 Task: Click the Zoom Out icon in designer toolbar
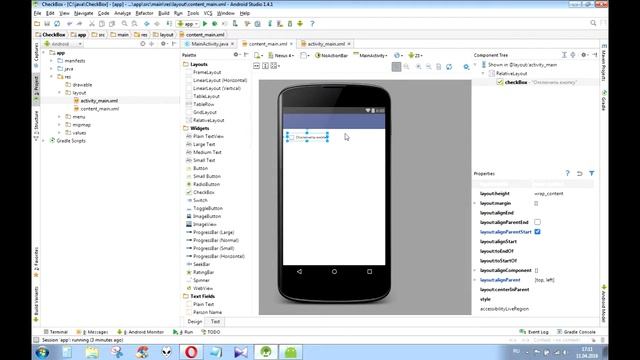pos(429,67)
